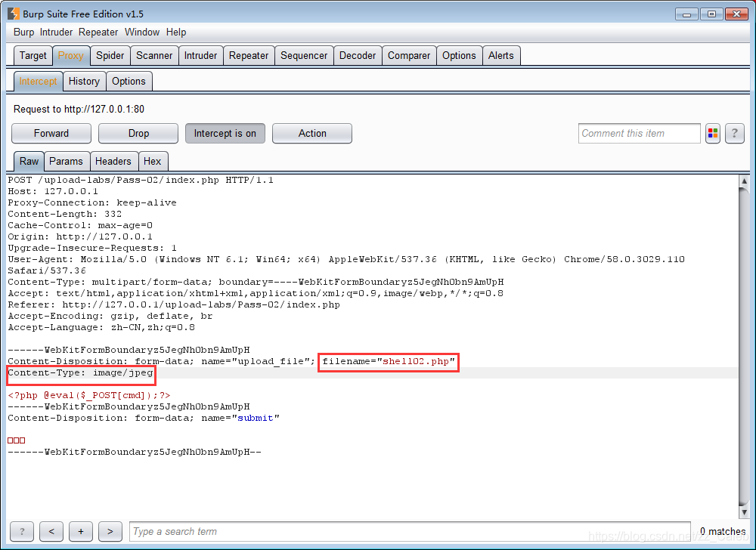Open the main Options tab
The height and width of the screenshot is (550, 756).
(x=459, y=56)
